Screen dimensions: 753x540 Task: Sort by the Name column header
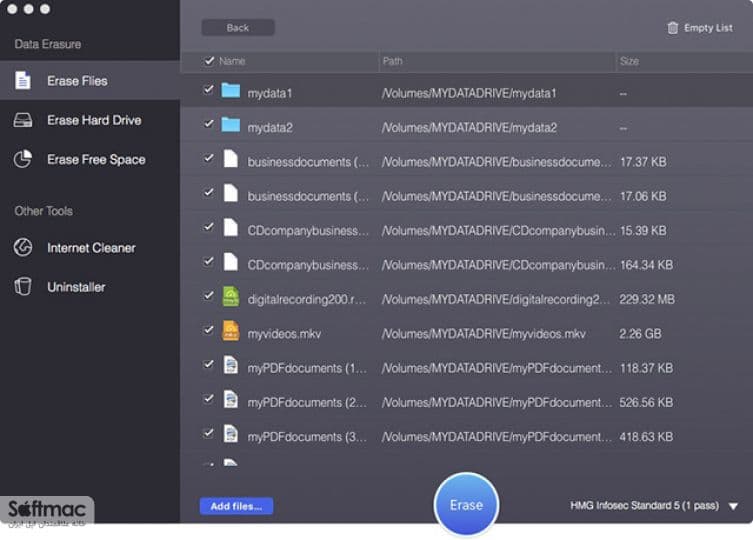point(232,61)
